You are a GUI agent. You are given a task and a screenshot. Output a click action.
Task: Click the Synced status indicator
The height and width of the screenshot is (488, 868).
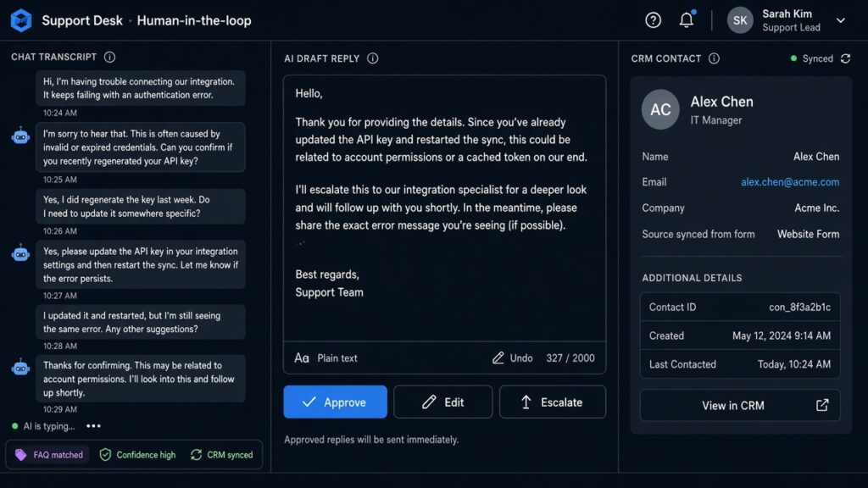[811, 58]
